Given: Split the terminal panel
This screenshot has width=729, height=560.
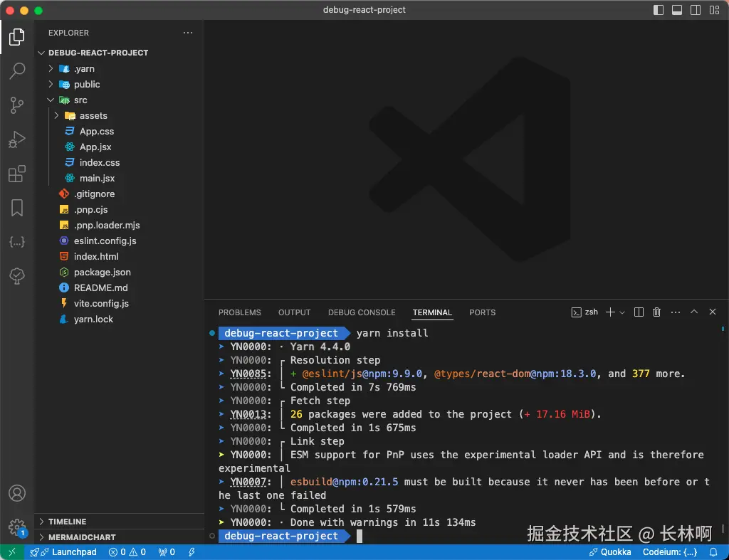Looking at the screenshot, I should (639, 312).
